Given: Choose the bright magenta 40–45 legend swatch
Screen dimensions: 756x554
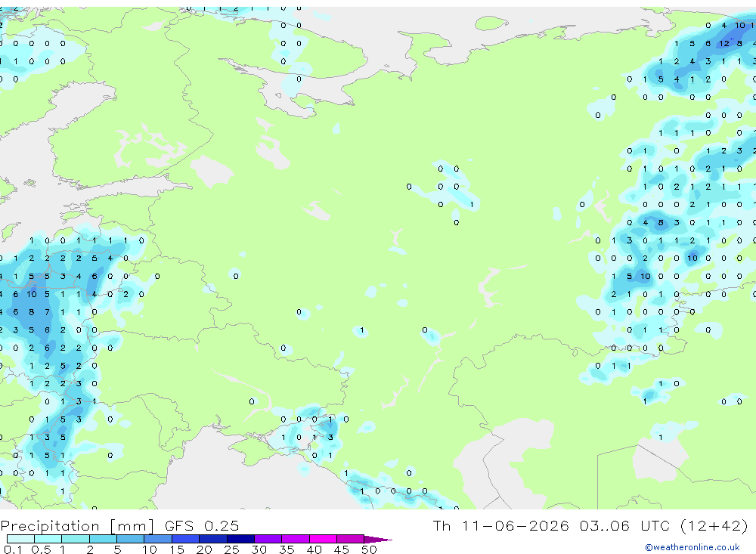Looking at the screenshot, I should coord(323,539).
